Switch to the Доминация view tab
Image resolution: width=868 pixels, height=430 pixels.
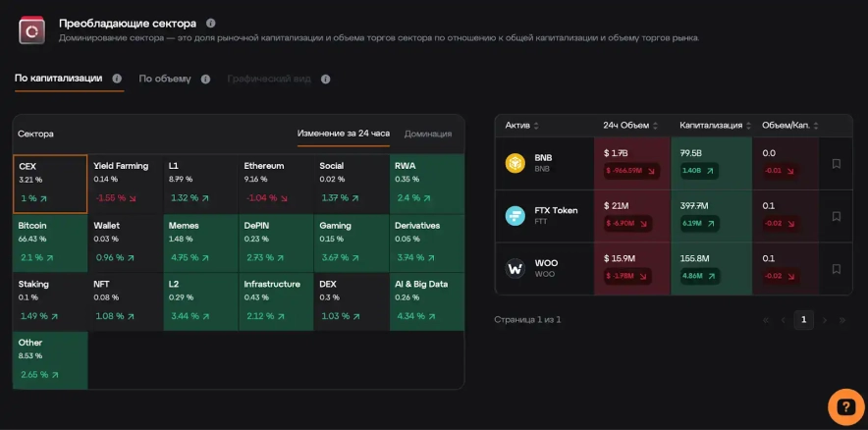click(428, 134)
